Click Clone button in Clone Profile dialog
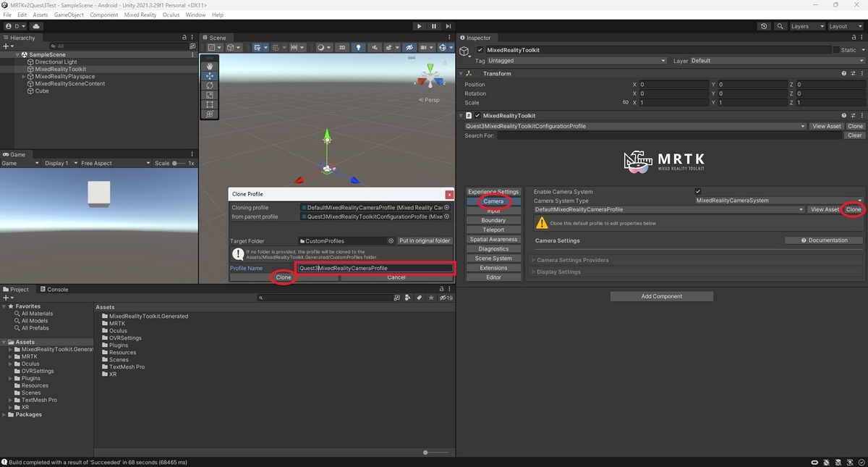The image size is (868, 467). click(x=284, y=277)
